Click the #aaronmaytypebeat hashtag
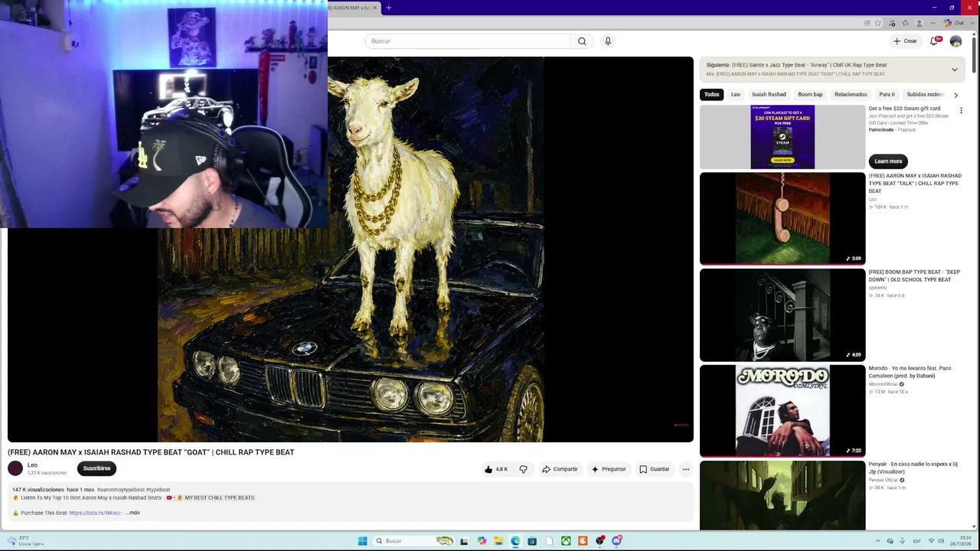The width and height of the screenshot is (980, 551). (120, 490)
